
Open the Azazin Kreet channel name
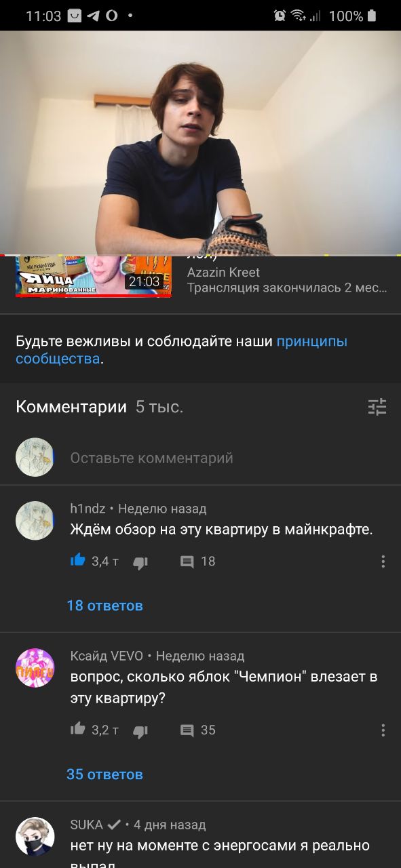223,273
